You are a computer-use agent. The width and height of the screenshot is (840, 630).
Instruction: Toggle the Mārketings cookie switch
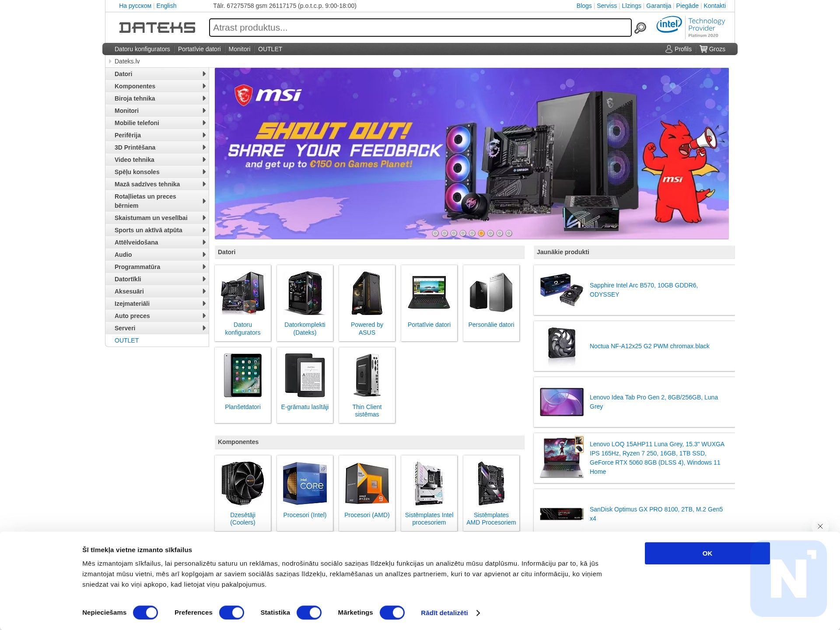point(392,612)
